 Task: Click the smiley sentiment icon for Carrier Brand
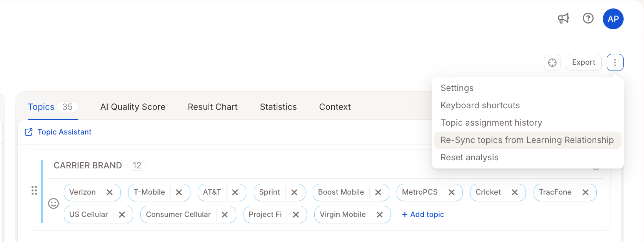[53, 203]
